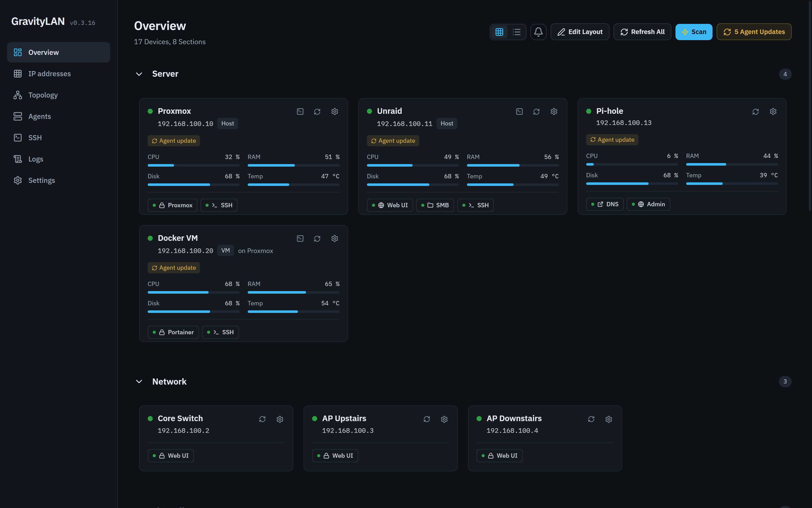Open the Logs page
The height and width of the screenshot is (508, 812).
point(58,159)
